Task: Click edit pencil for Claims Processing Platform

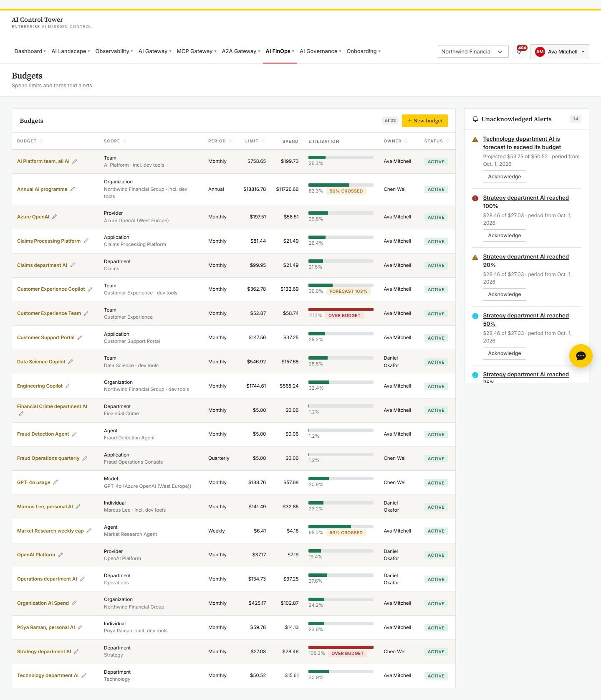Action: point(86,241)
